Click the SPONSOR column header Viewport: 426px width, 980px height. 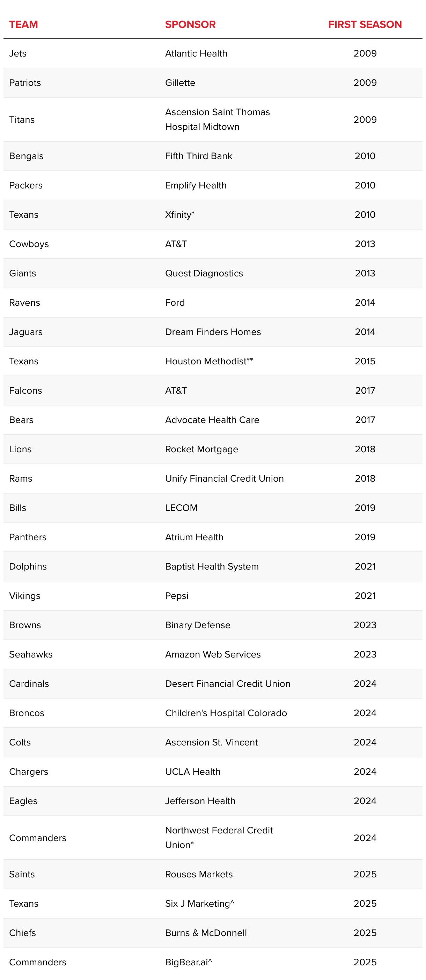coord(190,25)
